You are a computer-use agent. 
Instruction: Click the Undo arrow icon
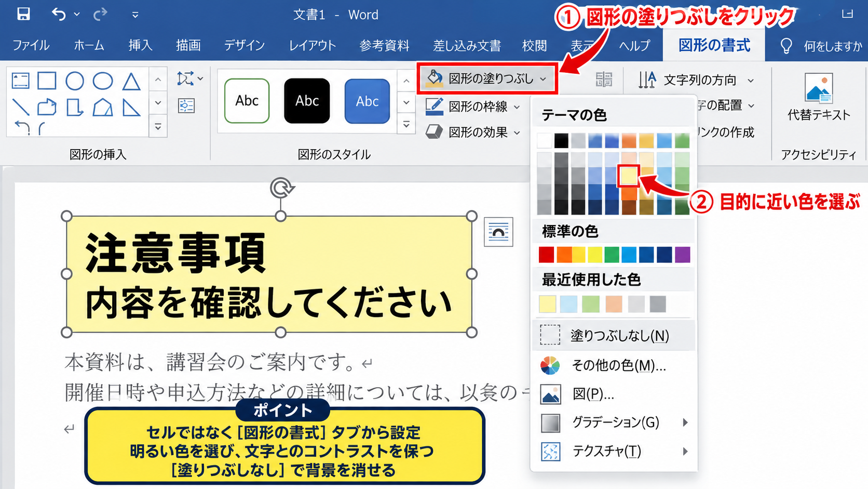tap(59, 14)
